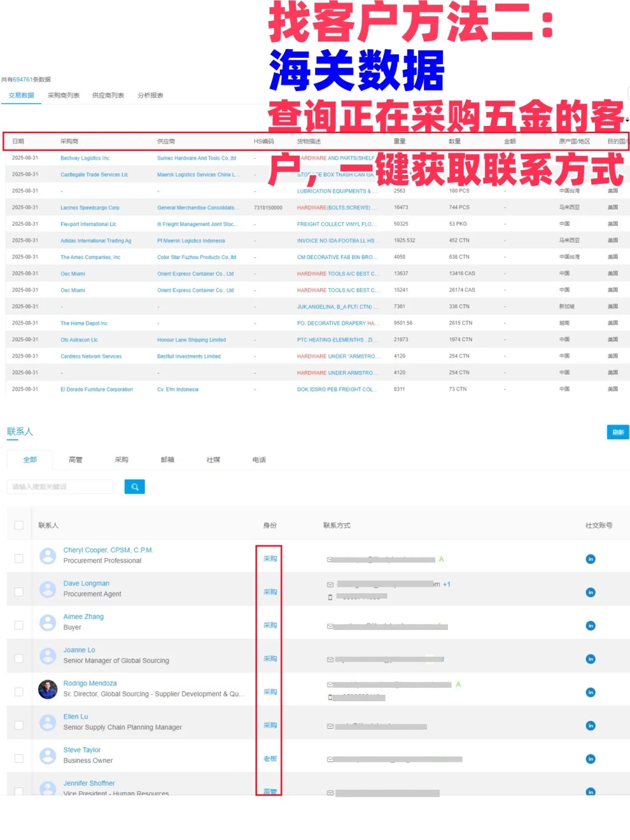Open Steve Taylor's LinkedIn icon
Viewport: 630px width, 840px height.
pyautogui.click(x=590, y=759)
